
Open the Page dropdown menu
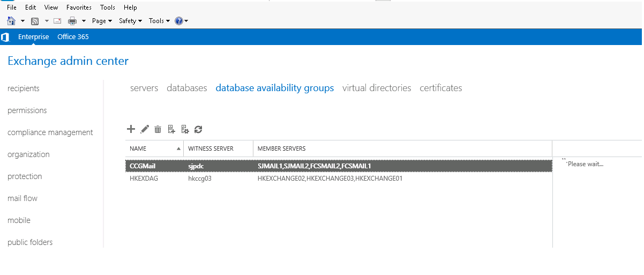tap(102, 21)
